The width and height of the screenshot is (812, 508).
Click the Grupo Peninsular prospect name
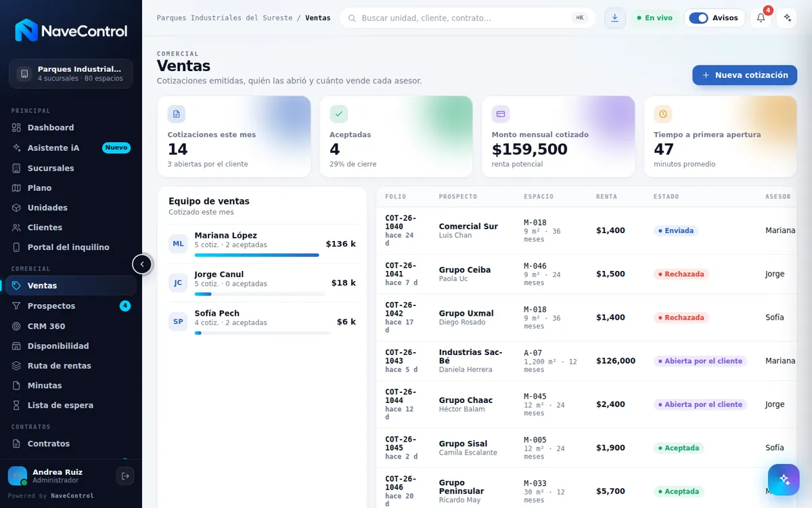[461, 487]
